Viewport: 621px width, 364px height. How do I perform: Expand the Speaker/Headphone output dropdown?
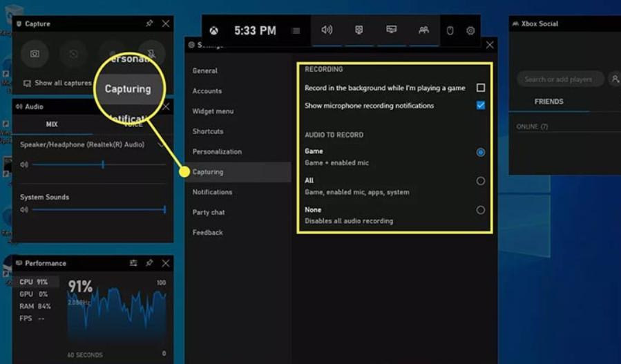(162, 145)
